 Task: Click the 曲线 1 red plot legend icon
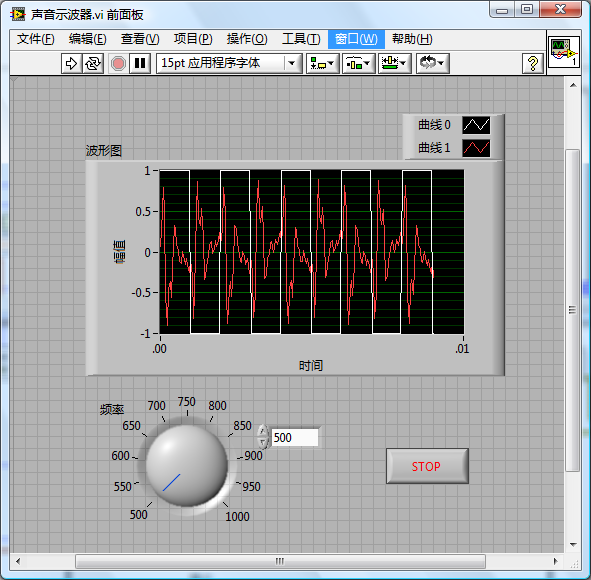[476, 148]
